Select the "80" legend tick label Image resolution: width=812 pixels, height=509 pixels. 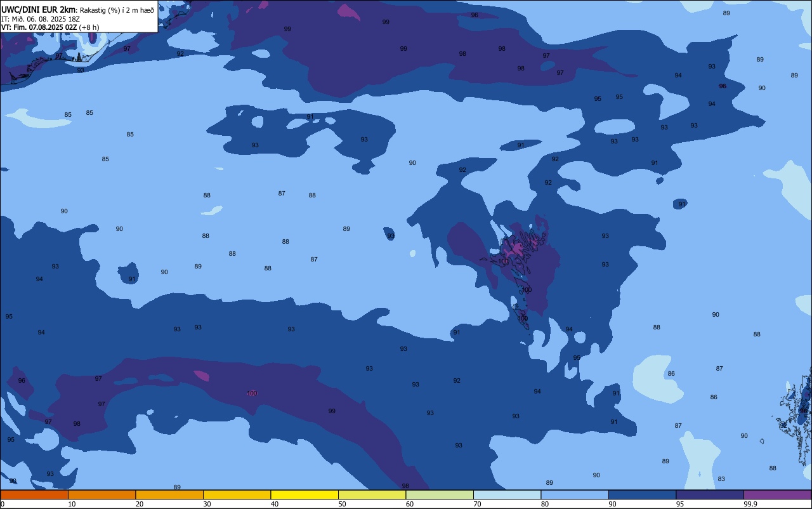545,504
